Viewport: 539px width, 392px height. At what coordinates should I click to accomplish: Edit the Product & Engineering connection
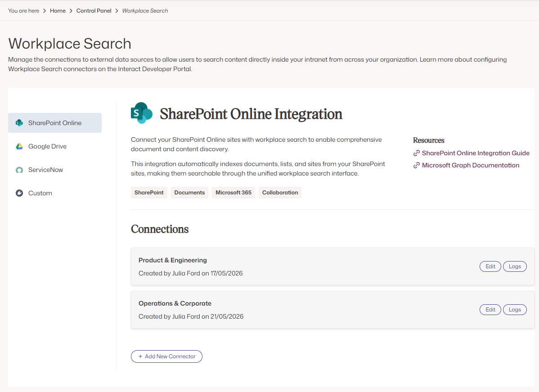(490, 266)
